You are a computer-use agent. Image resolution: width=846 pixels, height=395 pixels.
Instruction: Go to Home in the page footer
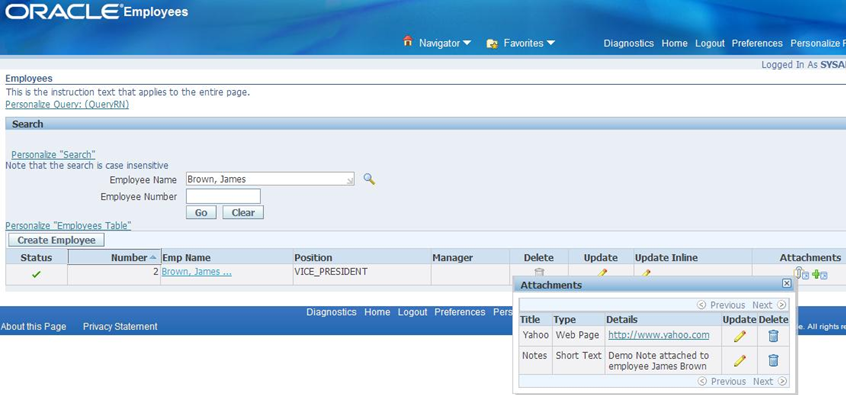pyautogui.click(x=377, y=312)
